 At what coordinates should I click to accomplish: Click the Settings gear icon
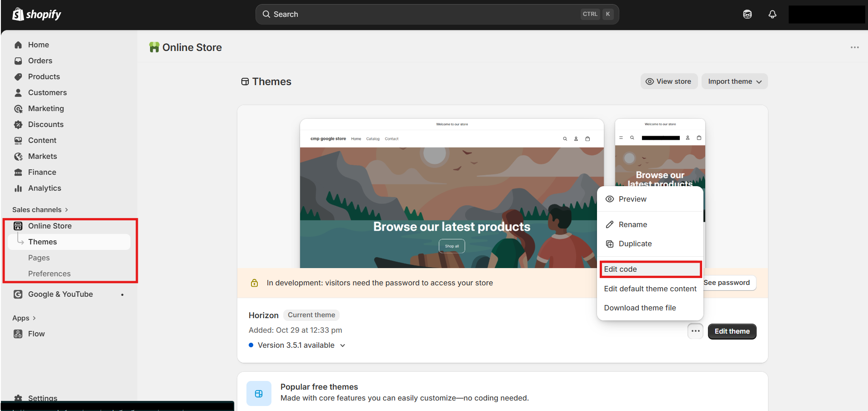pyautogui.click(x=18, y=398)
